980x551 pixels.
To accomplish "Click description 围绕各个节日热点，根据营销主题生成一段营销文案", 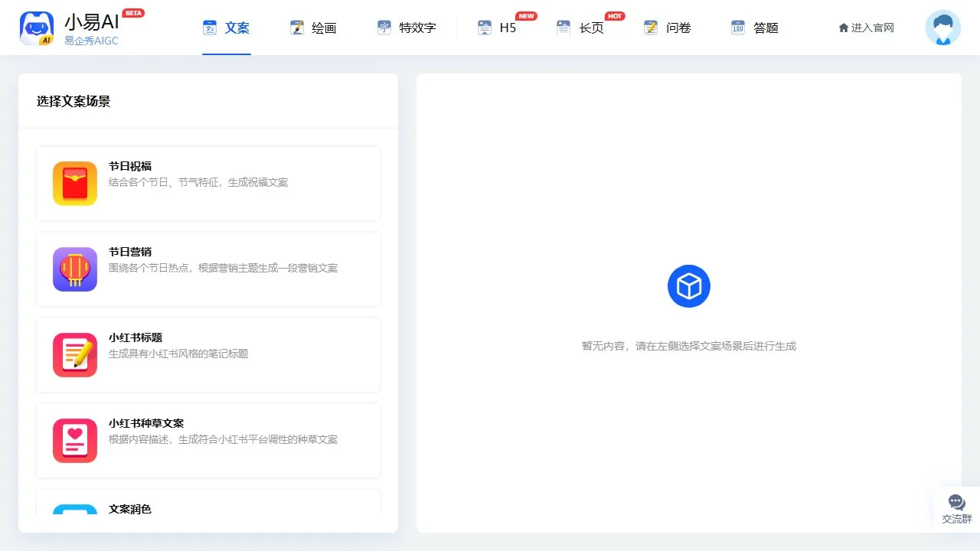I will 223,268.
